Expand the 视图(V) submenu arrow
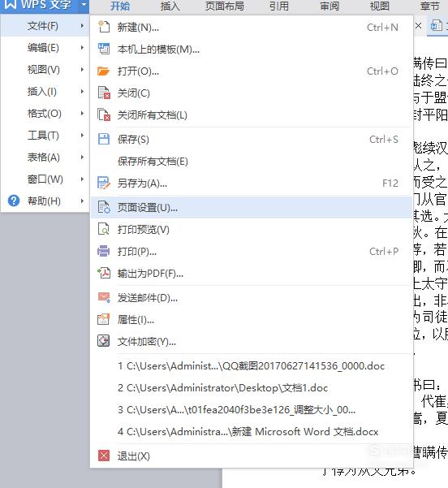The height and width of the screenshot is (488, 448). pos(82,69)
